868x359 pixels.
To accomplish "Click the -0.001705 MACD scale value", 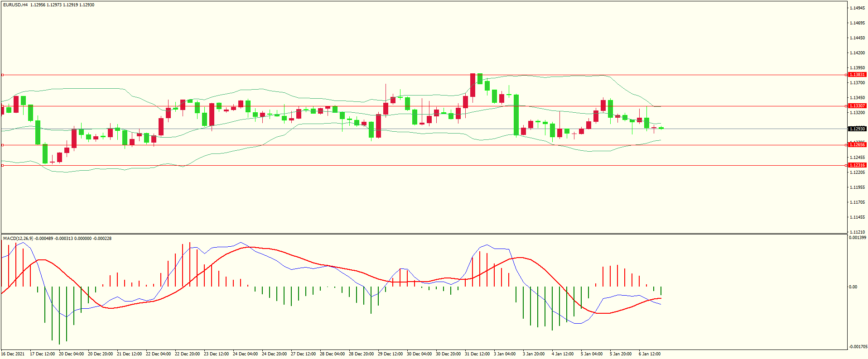I will [858, 347].
